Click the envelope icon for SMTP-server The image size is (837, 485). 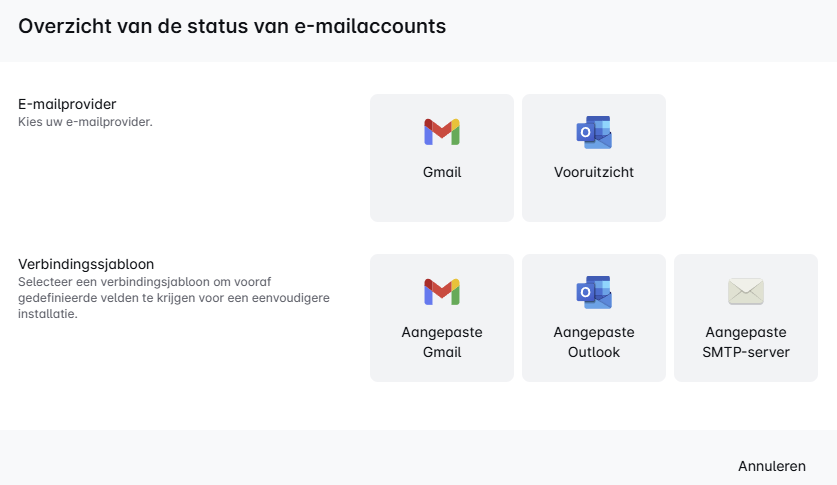point(745,292)
